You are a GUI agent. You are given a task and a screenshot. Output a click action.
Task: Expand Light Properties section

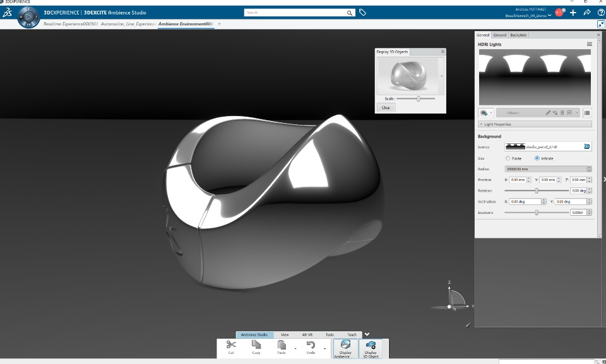click(x=535, y=124)
